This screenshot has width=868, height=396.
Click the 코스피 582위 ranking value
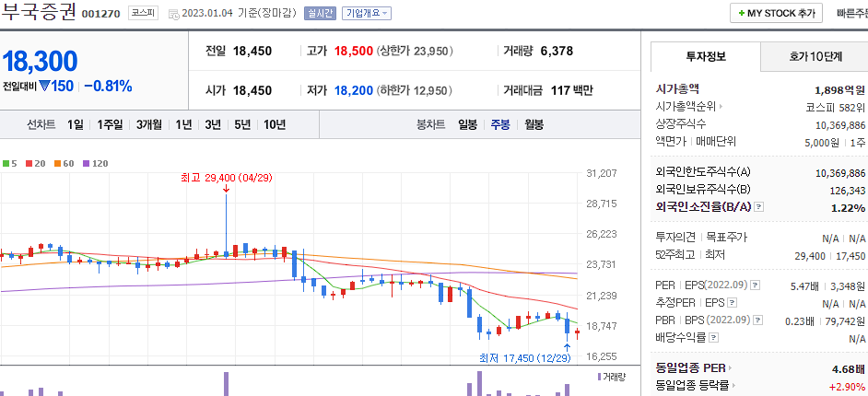pos(836,108)
